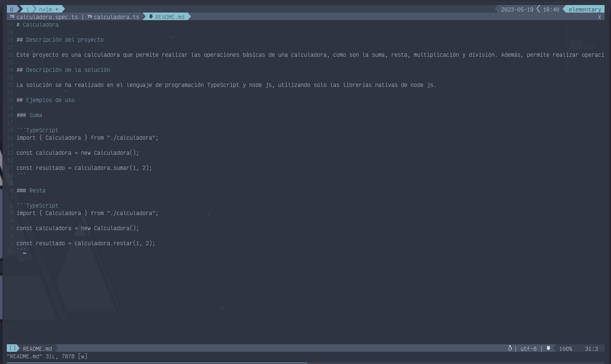Click the session number 0 in tmux bar

coord(12,9)
